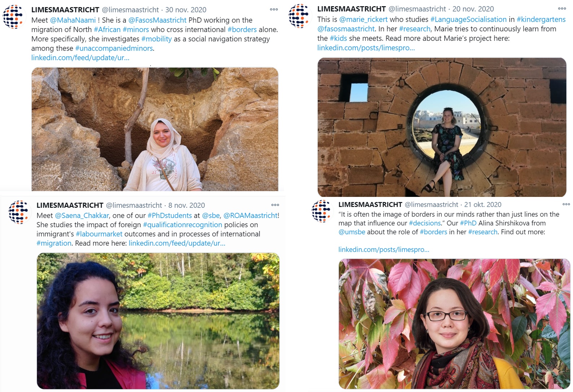Viewport: 573px width, 392px height.
Task: Open the @marie_rickert profile mention
Action: (363, 19)
